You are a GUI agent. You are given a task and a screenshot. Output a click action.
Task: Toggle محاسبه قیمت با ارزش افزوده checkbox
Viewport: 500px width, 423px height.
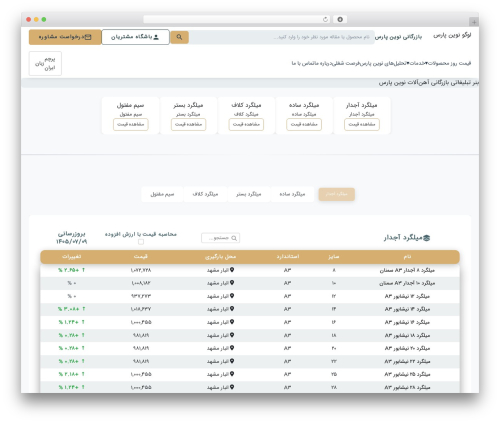click(141, 242)
